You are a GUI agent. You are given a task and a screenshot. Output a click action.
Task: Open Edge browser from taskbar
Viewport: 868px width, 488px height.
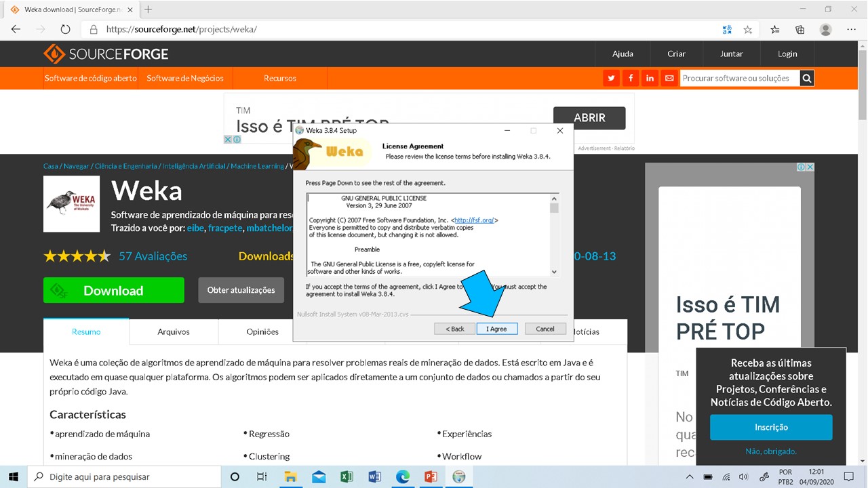403,476
